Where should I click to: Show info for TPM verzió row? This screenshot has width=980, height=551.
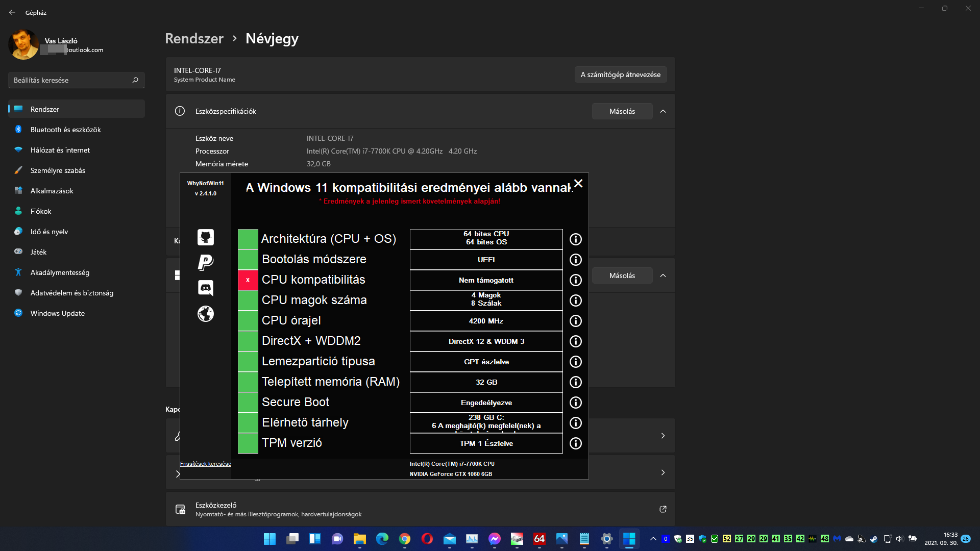click(x=575, y=443)
